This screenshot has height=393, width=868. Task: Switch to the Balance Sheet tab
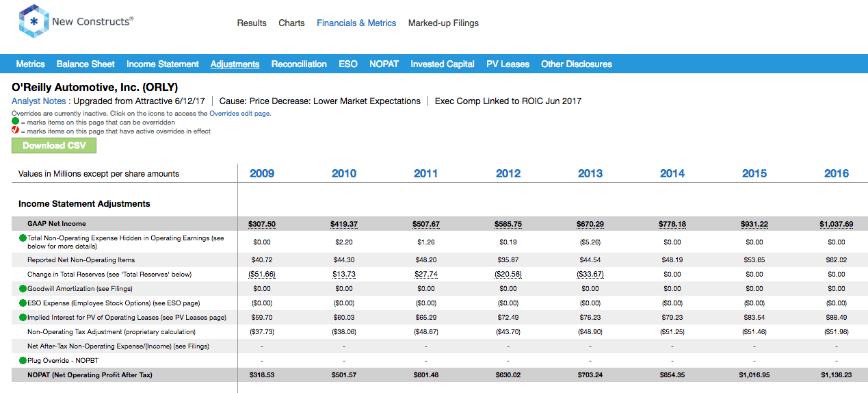point(86,64)
